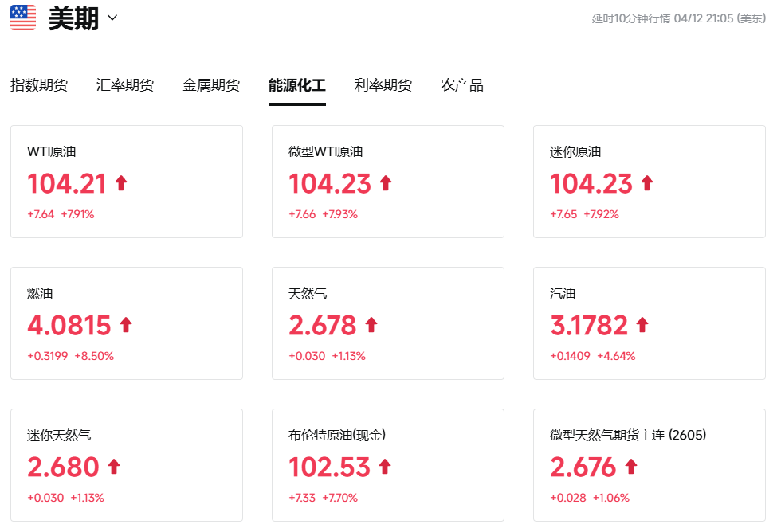
Task: Click the US flag icon
Action: point(23,18)
